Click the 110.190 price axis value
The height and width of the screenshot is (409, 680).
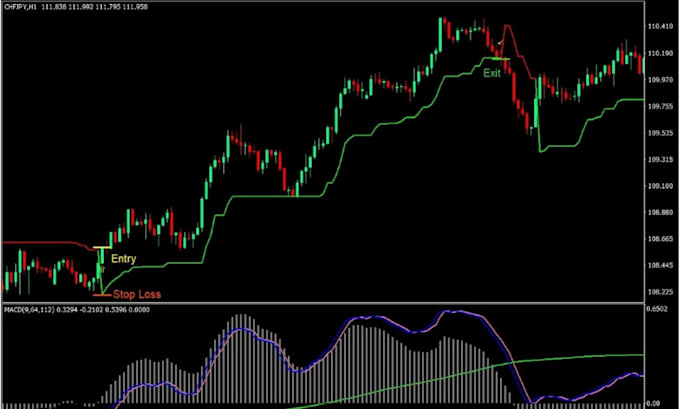(660, 53)
